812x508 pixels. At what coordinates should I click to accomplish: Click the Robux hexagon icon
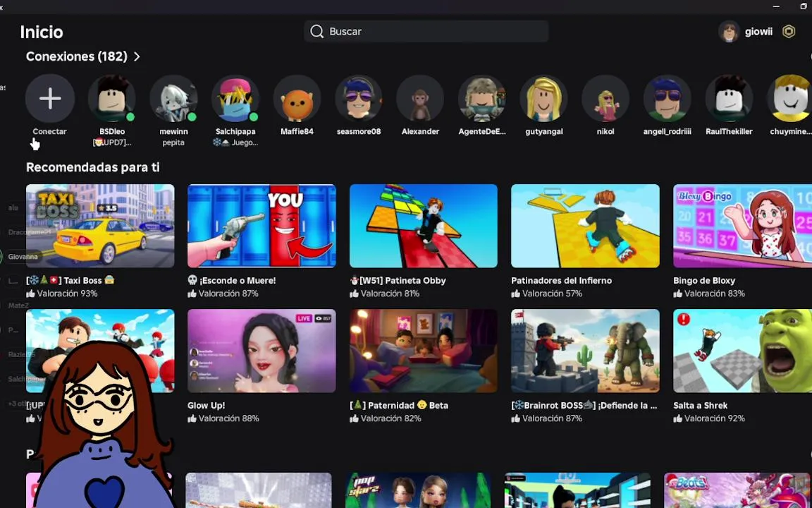(788, 32)
